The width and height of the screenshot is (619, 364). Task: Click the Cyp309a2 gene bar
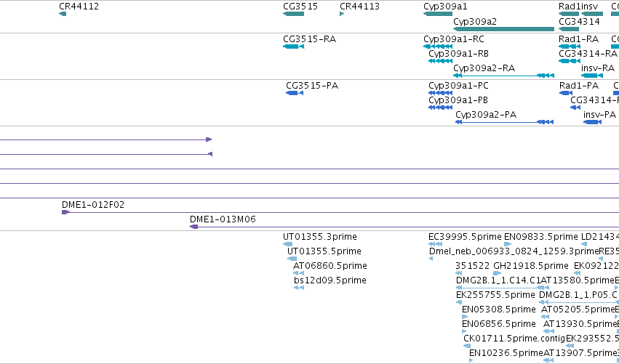504,29
